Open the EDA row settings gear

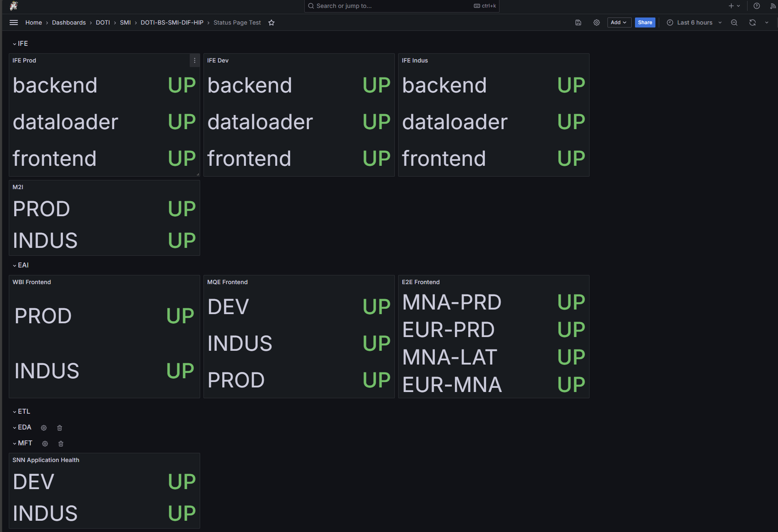(44, 427)
